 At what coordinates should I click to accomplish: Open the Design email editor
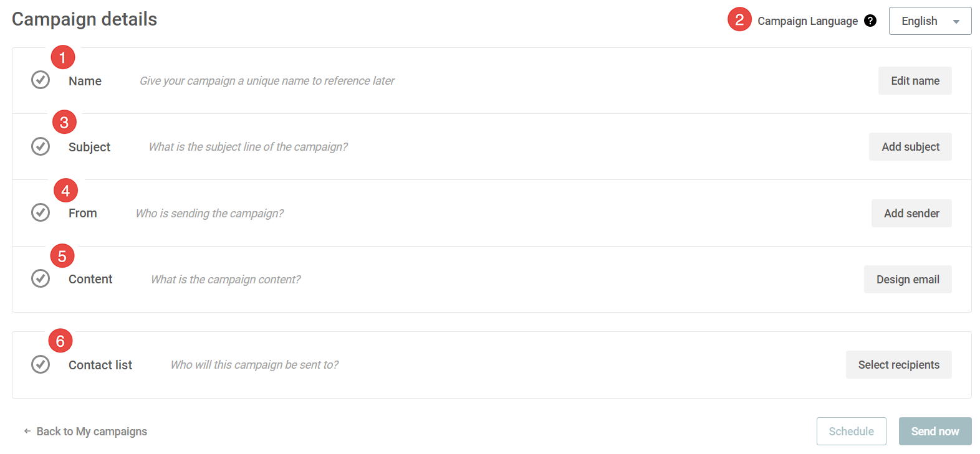pos(908,279)
